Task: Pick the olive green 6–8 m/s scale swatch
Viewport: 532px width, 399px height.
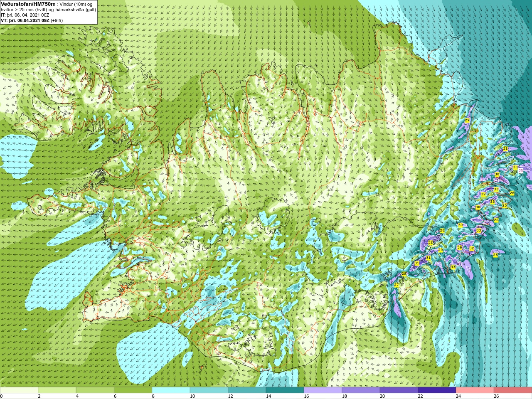Action: pos(133,390)
